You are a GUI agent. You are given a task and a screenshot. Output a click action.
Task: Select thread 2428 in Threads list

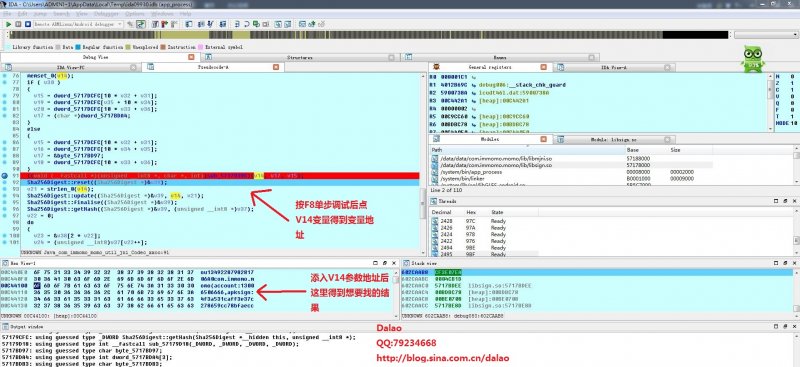(x=484, y=221)
